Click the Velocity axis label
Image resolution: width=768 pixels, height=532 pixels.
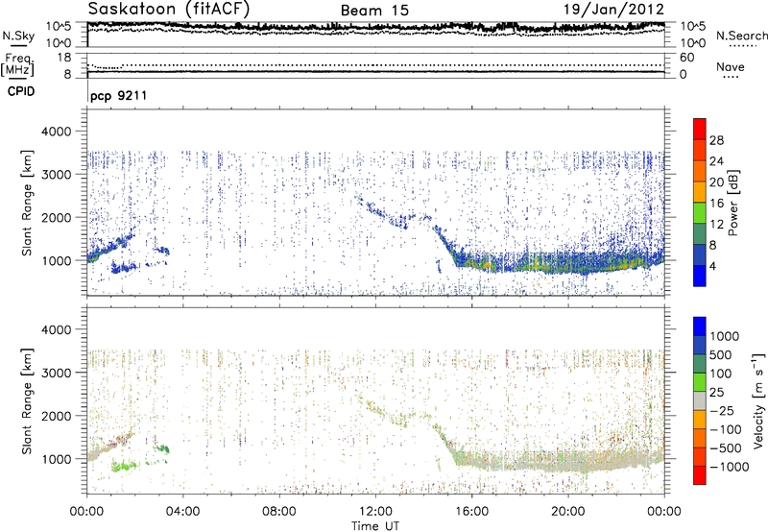758,400
